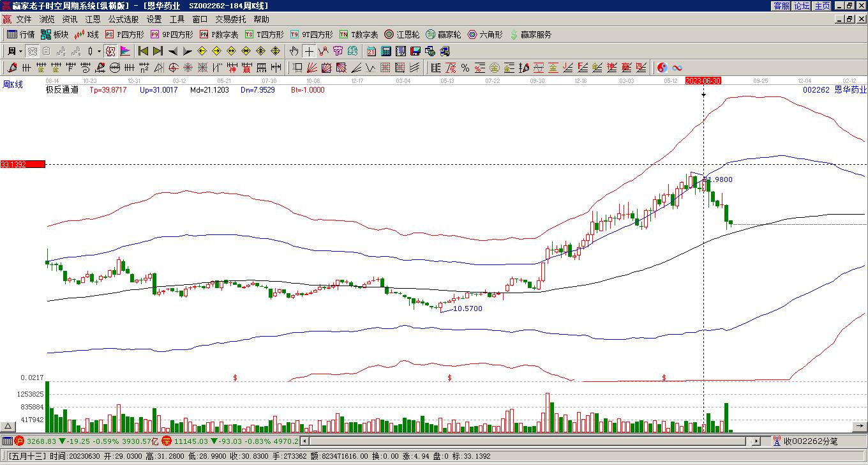
Task: Toggle the infinity loop icon
Action: coord(677,68)
